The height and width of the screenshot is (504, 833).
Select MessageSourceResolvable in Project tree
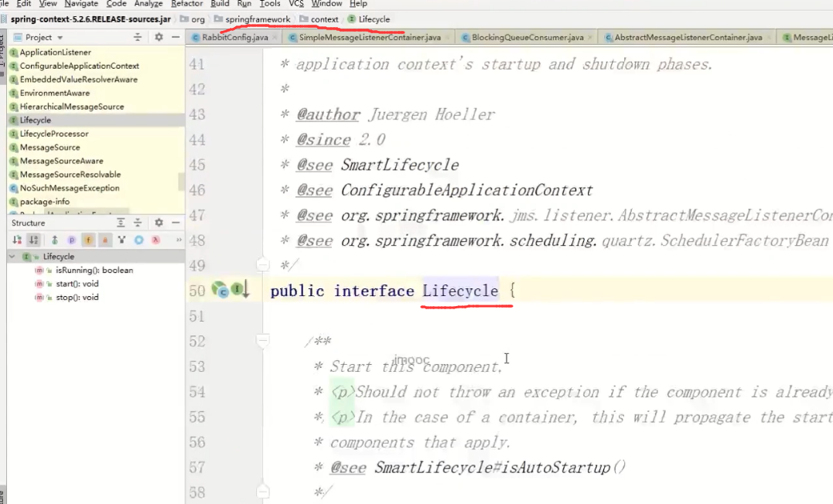click(x=70, y=174)
